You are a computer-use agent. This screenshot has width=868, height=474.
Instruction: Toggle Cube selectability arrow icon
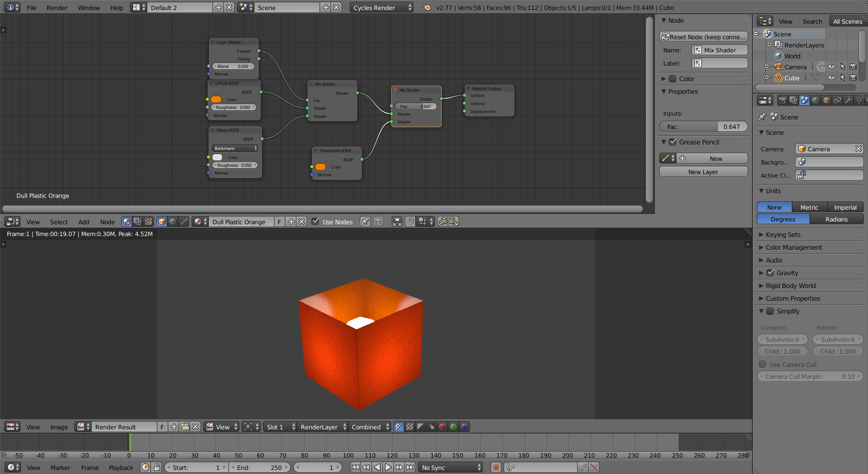(x=842, y=78)
